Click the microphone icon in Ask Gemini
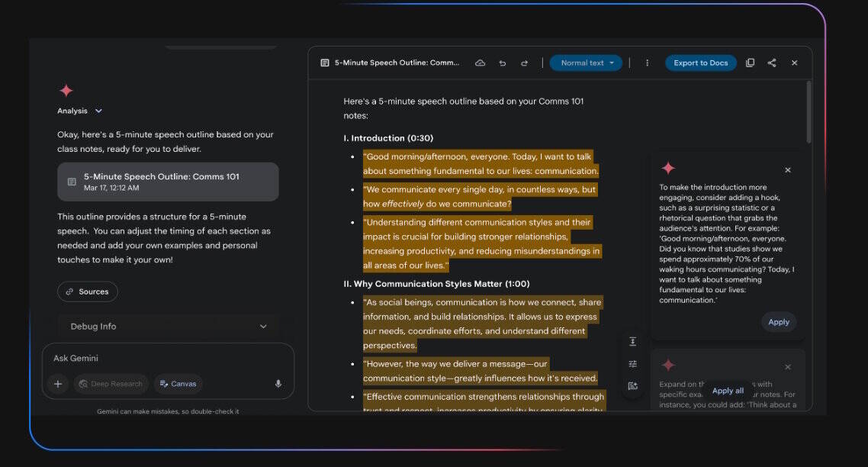This screenshot has height=467, width=868. 278,384
